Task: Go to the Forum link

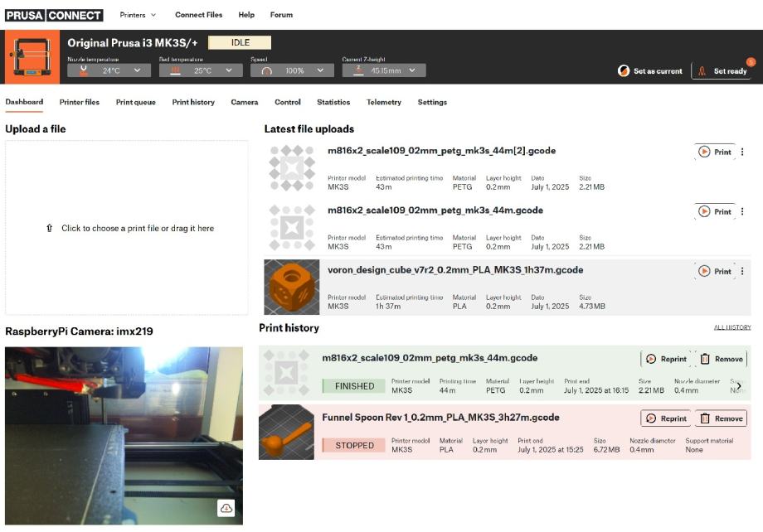Action: 281,15
